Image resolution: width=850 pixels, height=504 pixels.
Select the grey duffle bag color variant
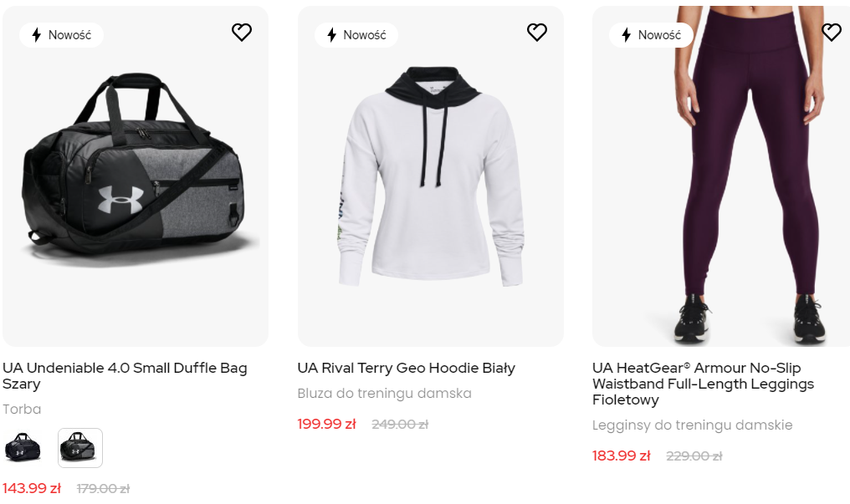[x=80, y=448]
